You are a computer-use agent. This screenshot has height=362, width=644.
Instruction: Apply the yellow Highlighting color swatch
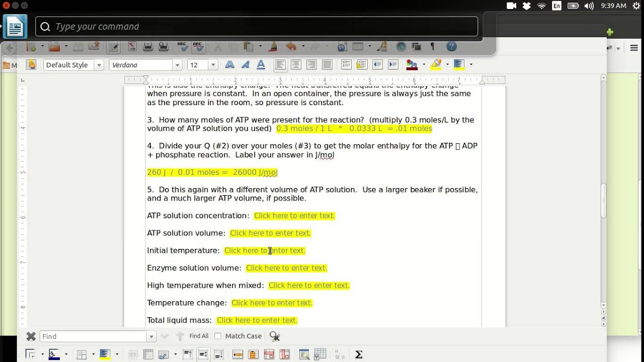(436, 64)
